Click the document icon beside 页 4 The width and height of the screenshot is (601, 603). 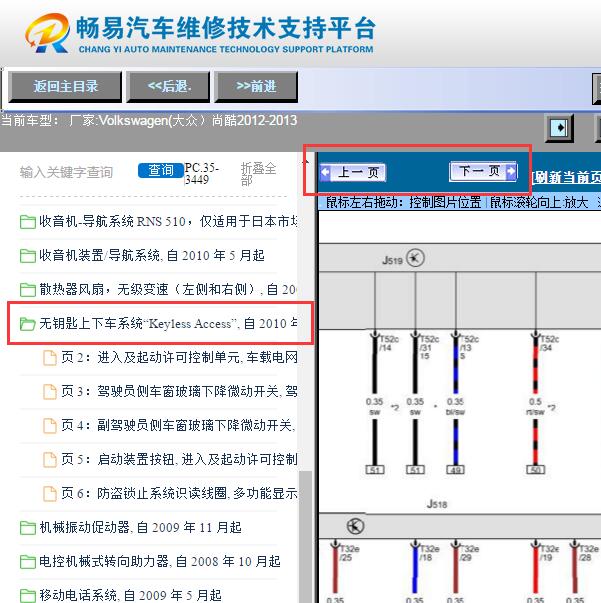point(50,425)
